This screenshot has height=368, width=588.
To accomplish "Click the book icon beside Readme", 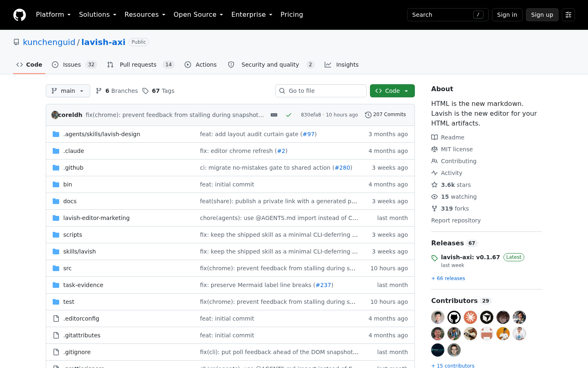I will pyautogui.click(x=434, y=137).
